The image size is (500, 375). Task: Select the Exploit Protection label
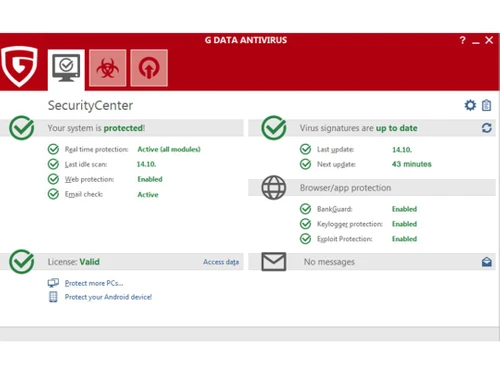pyautogui.click(x=344, y=239)
